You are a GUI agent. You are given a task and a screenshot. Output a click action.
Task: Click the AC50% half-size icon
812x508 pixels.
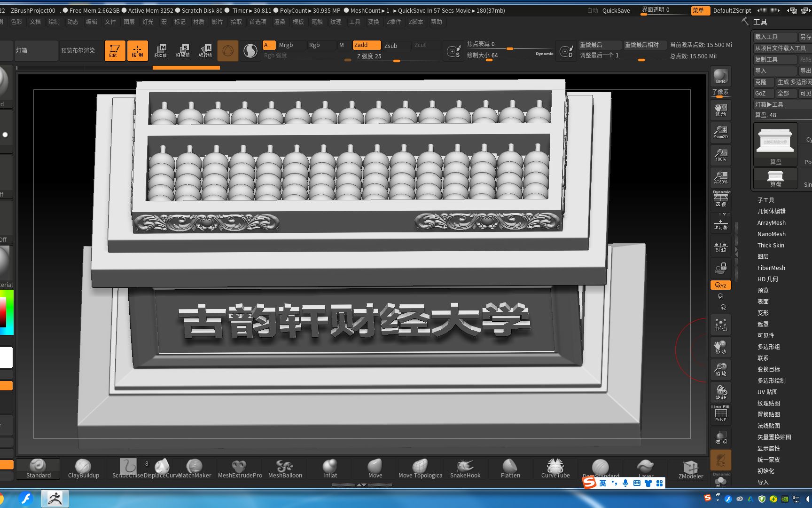[720, 177]
